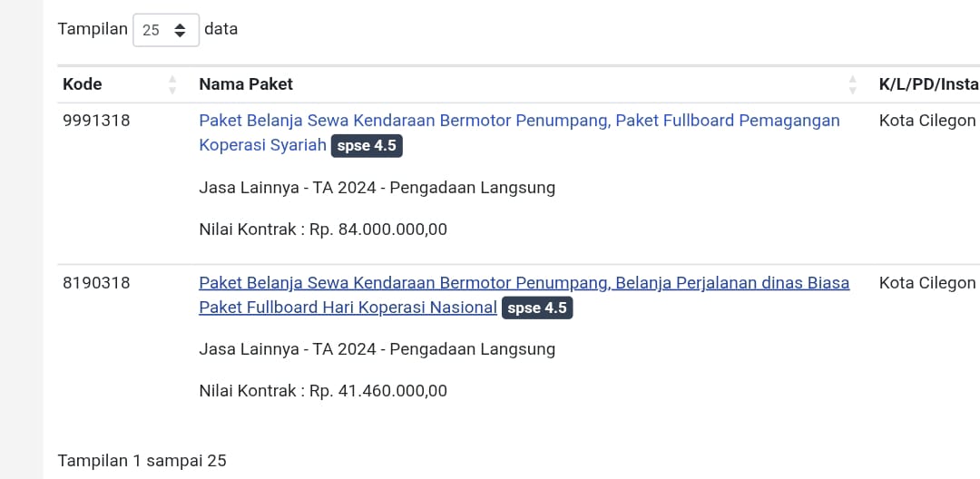Viewport: 980px width, 479px height.
Task: Click the spse 4.5 badge beside Koperasi Syariah
Action: tap(367, 145)
